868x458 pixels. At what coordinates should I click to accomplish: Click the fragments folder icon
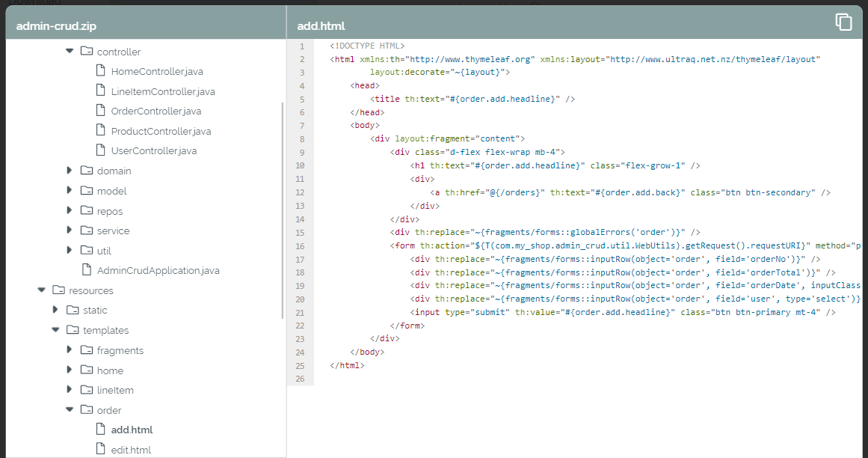point(87,349)
